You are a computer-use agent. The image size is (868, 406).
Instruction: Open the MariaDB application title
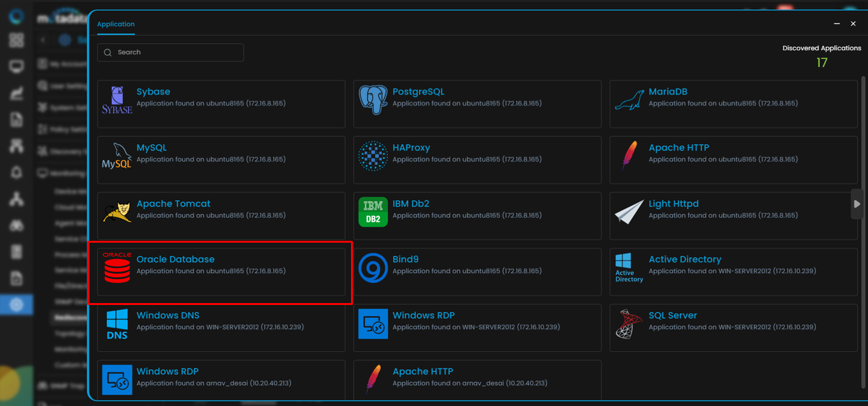pyautogui.click(x=668, y=91)
